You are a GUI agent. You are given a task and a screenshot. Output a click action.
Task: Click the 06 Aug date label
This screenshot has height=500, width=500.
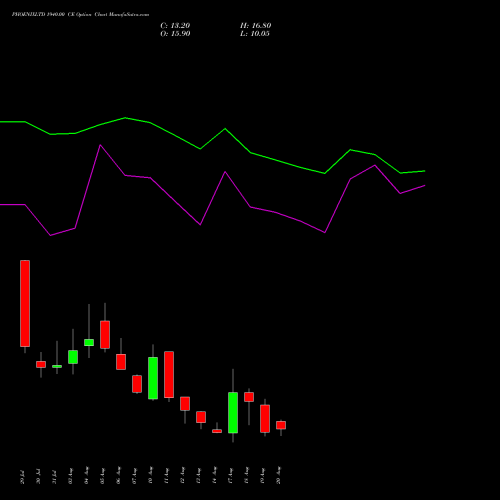pos(118,476)
